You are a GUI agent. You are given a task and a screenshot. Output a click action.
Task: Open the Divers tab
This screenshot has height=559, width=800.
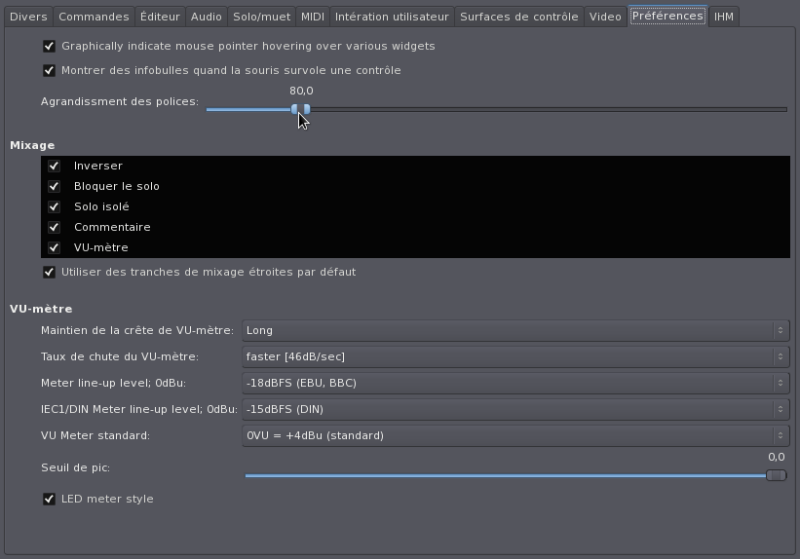28,17
